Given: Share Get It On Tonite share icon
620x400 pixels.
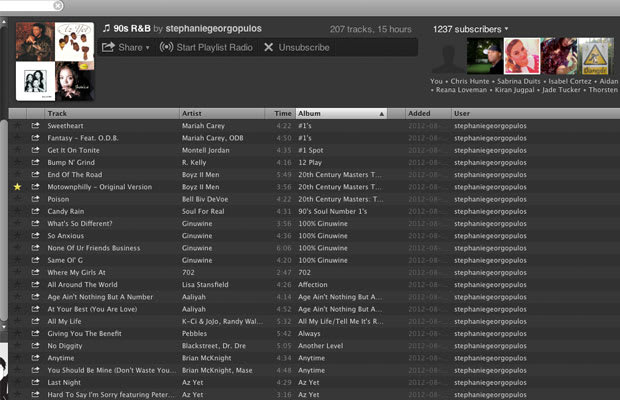Looking at the screenshot, I should (36, 150).
